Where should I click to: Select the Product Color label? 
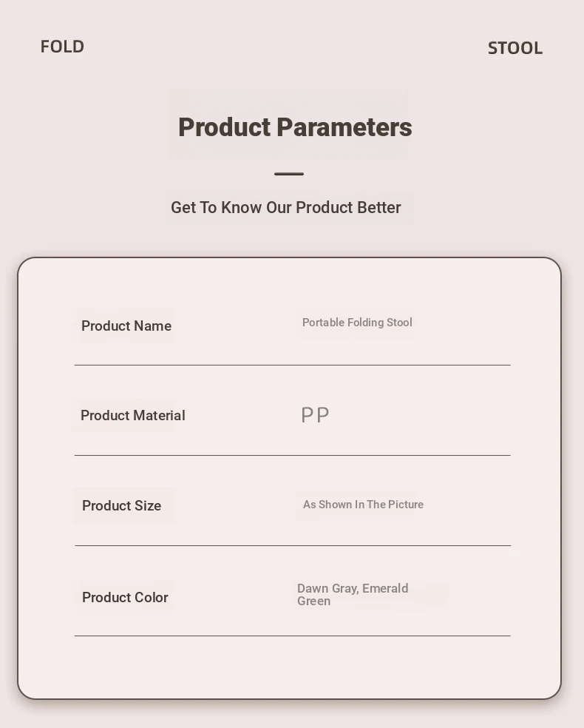(125, 597)
